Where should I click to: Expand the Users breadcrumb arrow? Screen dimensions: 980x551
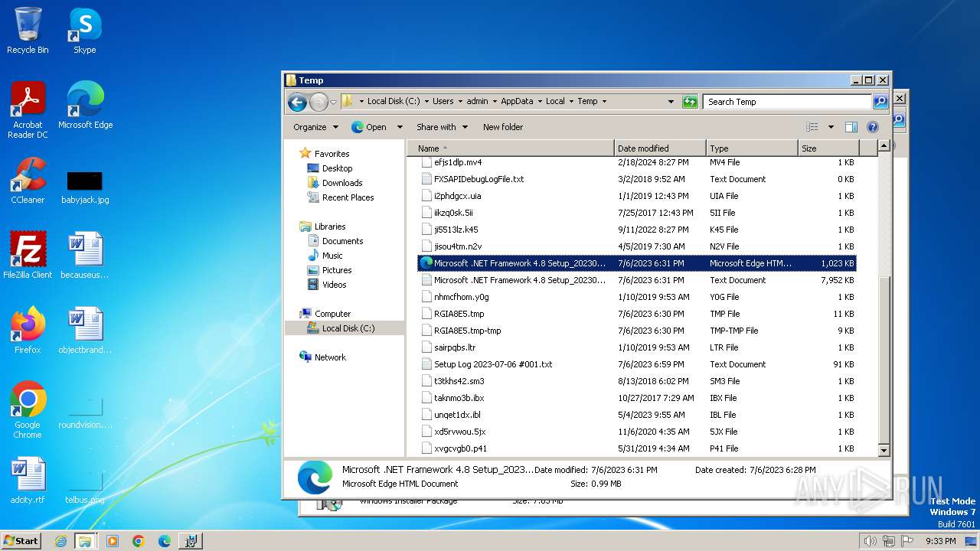(x=459, y=102)
